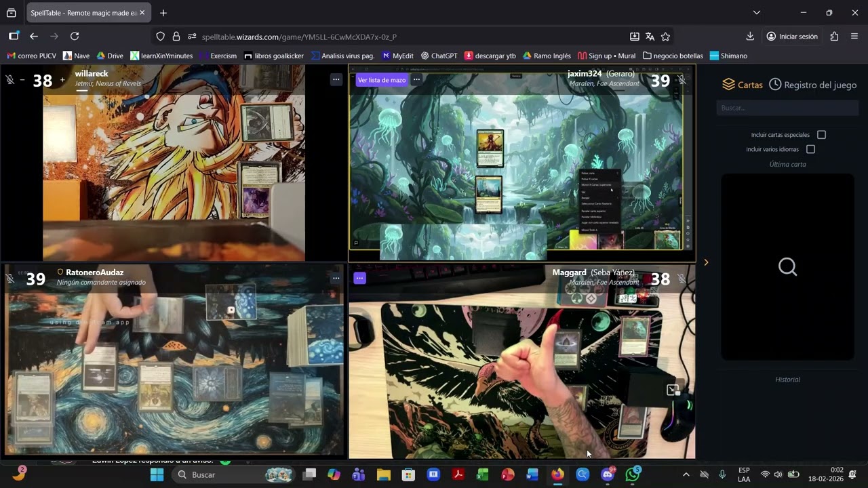The width and height of the screenshot is (868, 488).
Task: Open the negocio botellas bookmark folder
Action: [673, 56]
